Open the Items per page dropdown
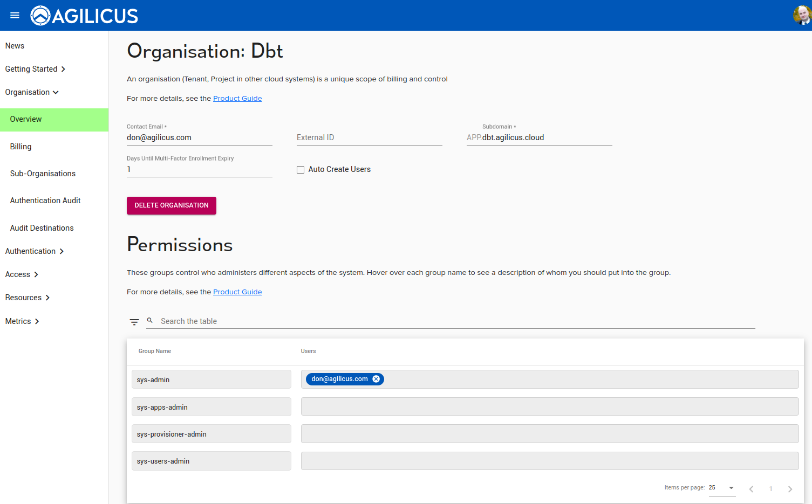 pos(722,488)
